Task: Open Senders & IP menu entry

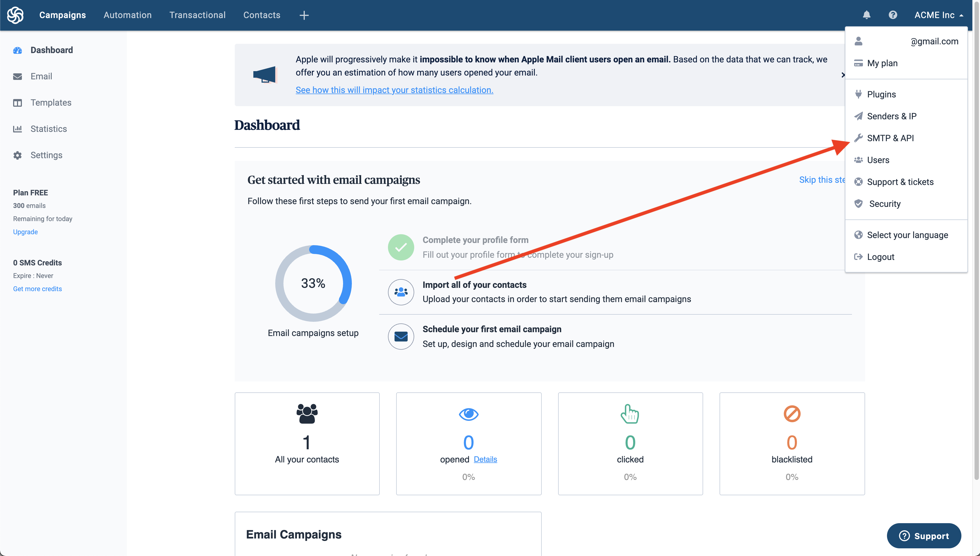Action: point(891,116)
